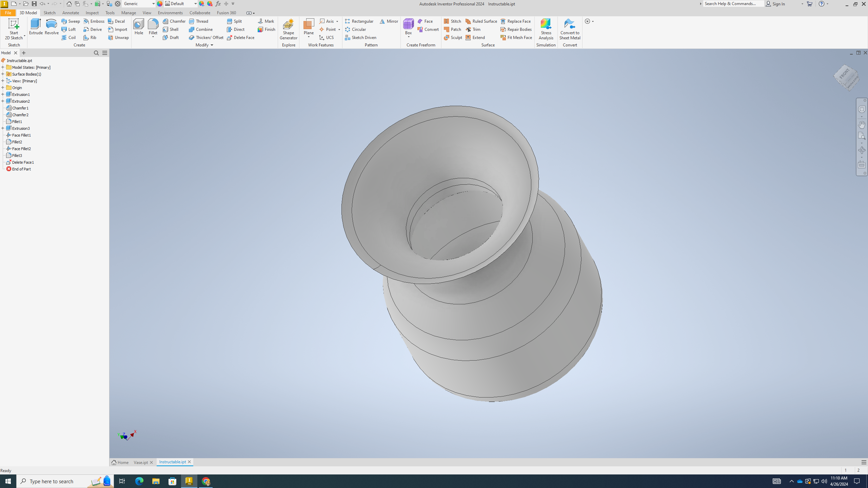Open the Default appearance dropdown

pos(195,4)
